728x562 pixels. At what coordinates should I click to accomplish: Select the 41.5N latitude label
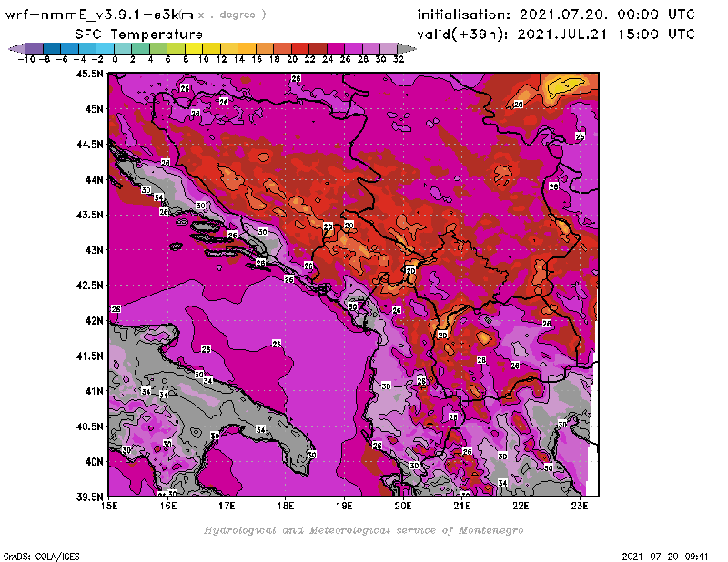click(89, 356)
